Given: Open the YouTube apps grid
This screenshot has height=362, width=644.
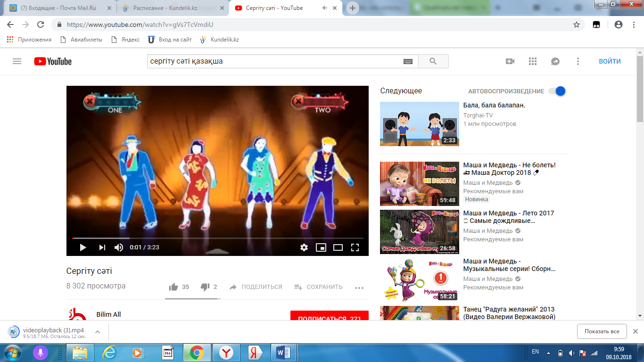Looking at the screenshot, I should click(x=533, y=61).
